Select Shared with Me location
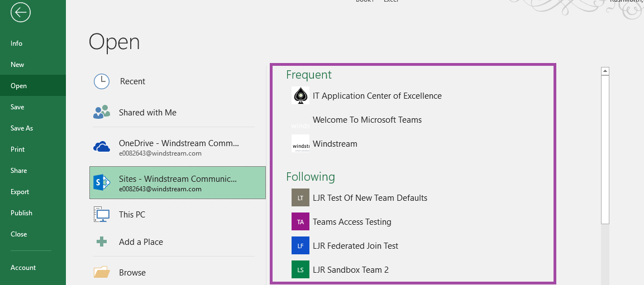This screenshot has height=285, width=644. click(x=178, y=112)
